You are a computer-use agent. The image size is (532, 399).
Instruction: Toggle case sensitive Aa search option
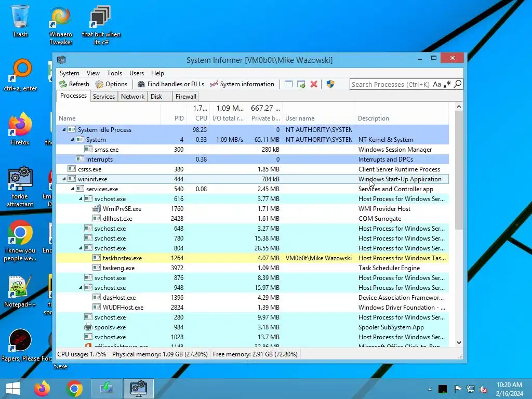437,84
